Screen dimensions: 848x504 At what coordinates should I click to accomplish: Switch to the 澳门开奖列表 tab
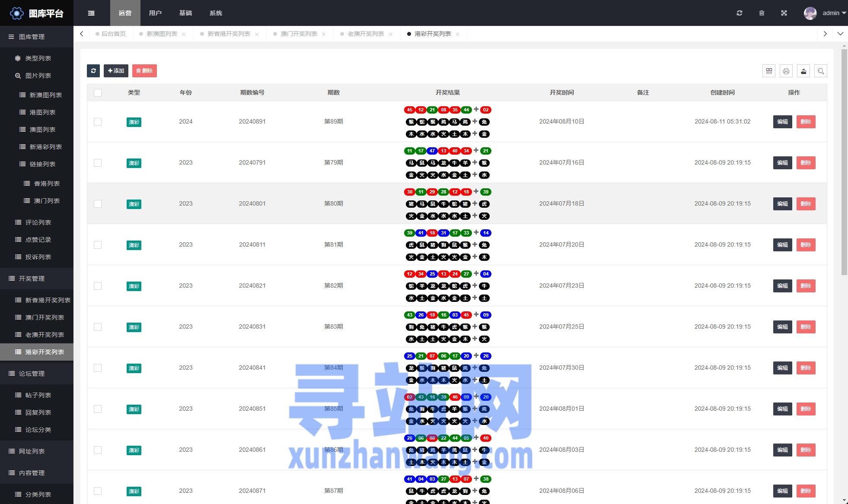click(x=299, y=34)
